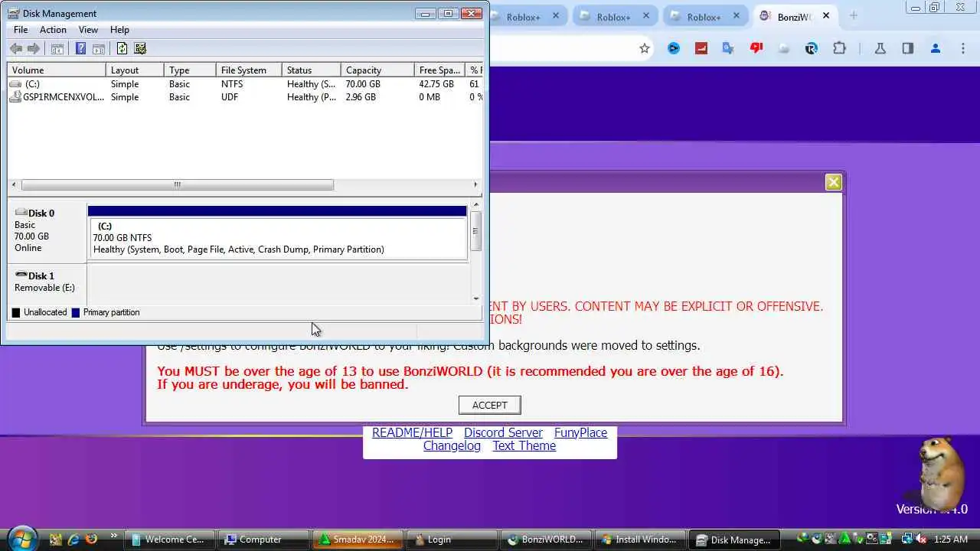Screen dimensions: 980x551
Task: Click the UDF file system cell
Action: click(230, 97)
